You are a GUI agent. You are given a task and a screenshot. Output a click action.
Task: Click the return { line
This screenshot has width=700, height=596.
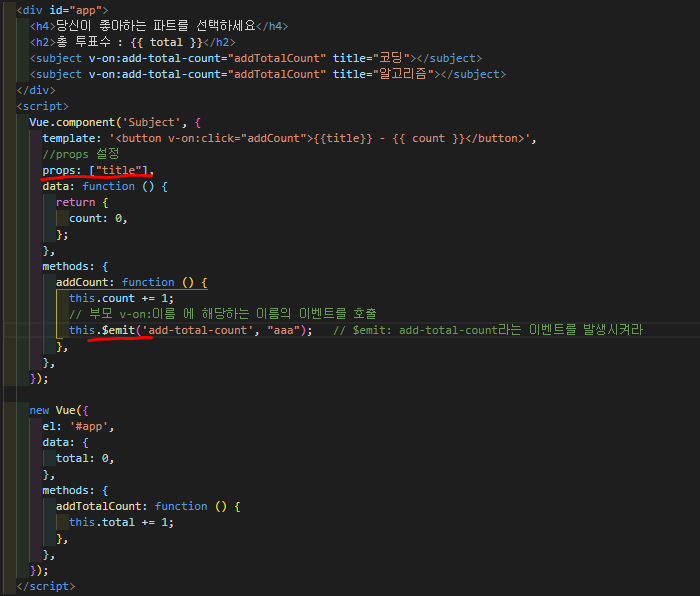82,202
